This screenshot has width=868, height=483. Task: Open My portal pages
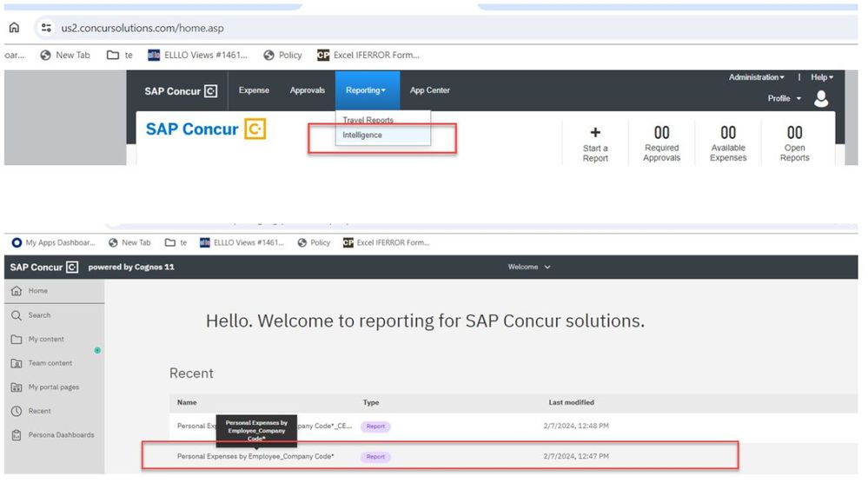pos(54,387)
